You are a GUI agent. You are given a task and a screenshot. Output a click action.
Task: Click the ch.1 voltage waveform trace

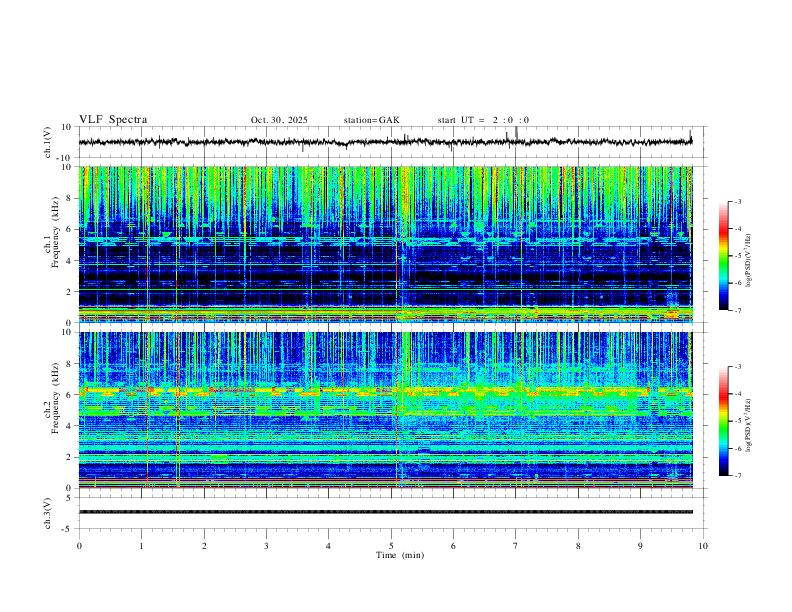coord(385,142)
